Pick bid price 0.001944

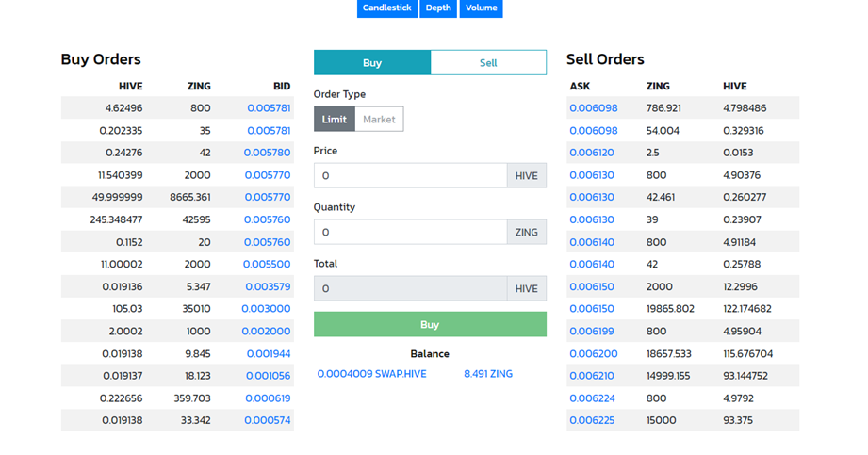(269, 353)
